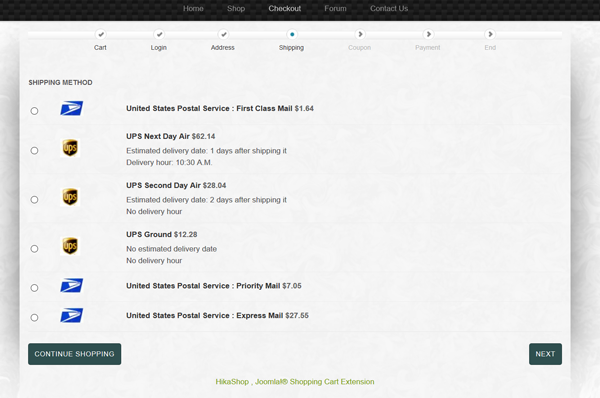Click the Login step label
This screenshot has height=398, width=600.
(x=159, y=47)
